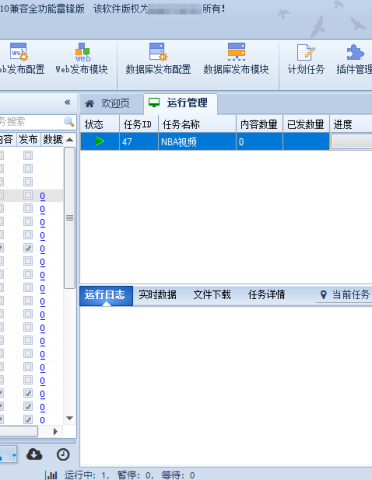Open Web发布配置 toolbar icon
Screen dimensions: 372x480
20,53
